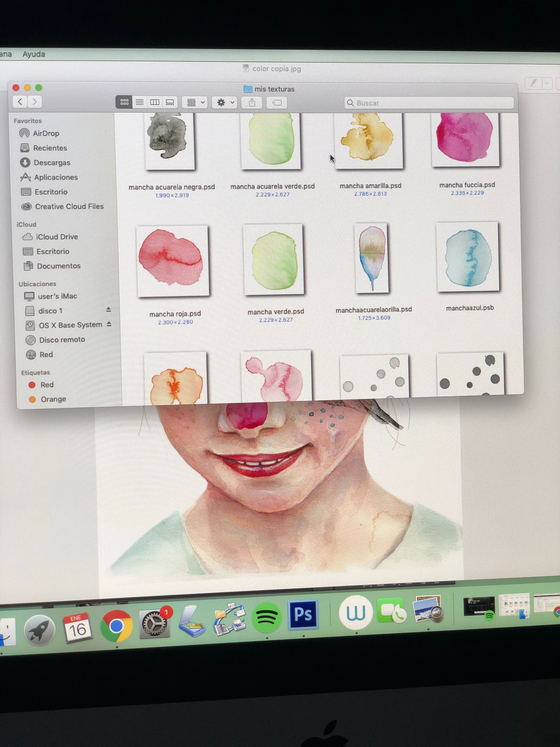
Task: Open the minimized Finder window in Dock
Action: (514, 606)
